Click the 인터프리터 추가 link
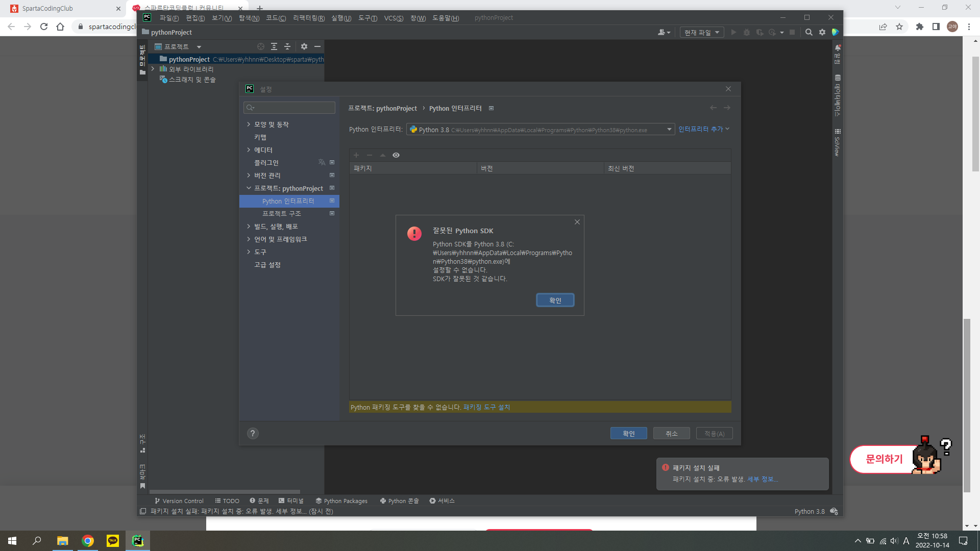 pos(704,129)
